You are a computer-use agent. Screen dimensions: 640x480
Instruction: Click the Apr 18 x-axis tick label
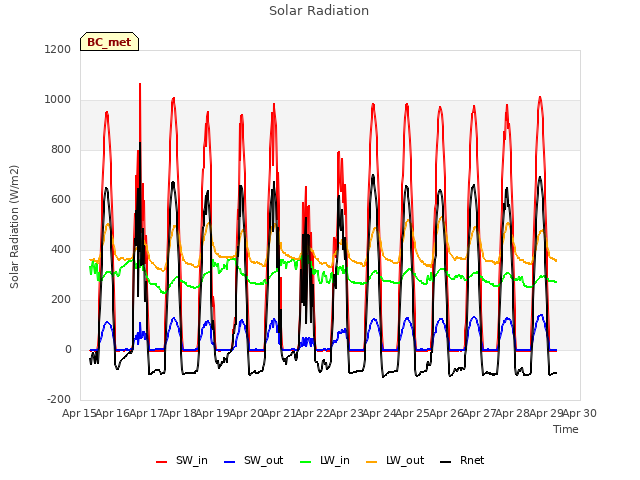(180, 413)
